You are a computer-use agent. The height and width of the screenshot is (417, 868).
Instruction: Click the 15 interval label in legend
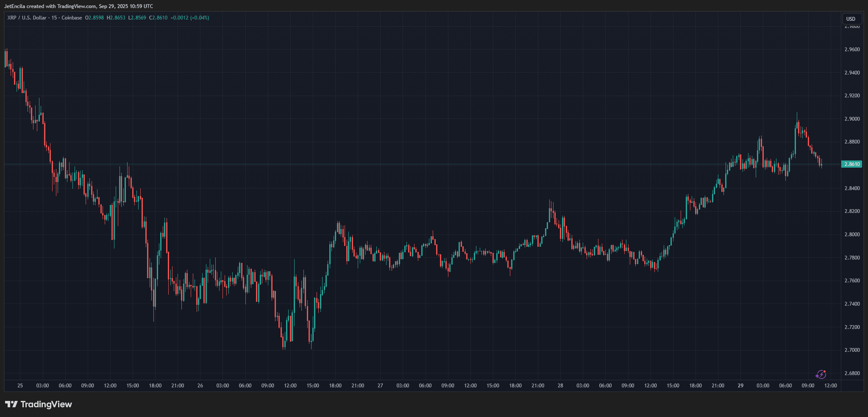click(54, 18)
